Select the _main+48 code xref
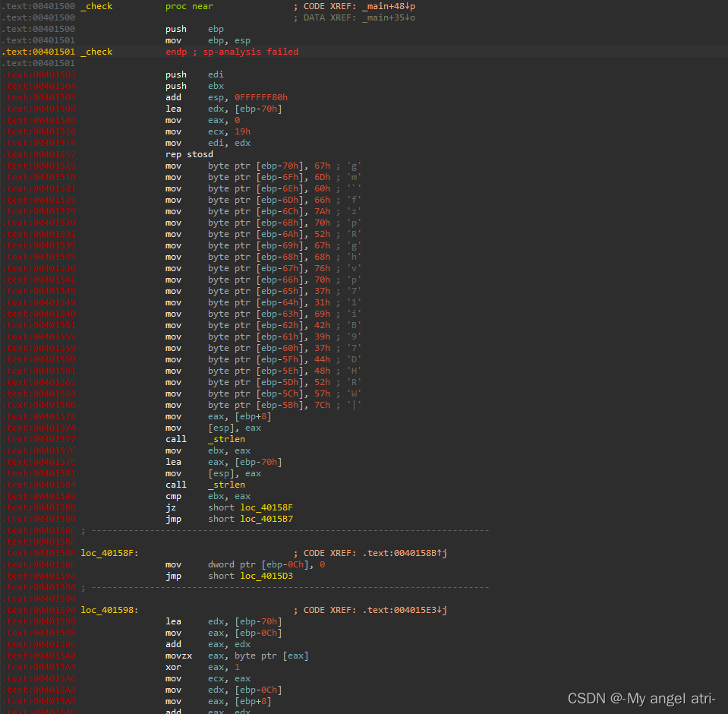The image size is (728, 714). coord(389,6)
